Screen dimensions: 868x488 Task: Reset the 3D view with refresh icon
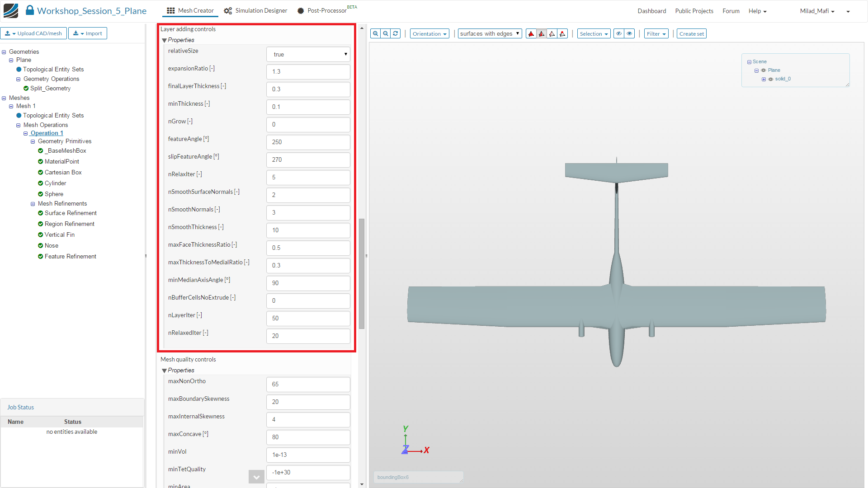click(396, 33)
